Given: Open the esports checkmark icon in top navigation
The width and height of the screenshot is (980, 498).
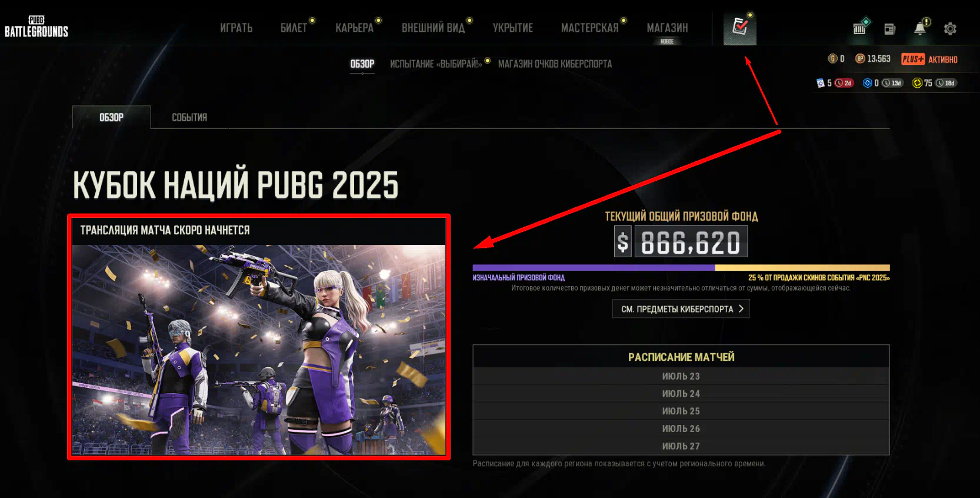Looking at the screenshot, I should click(739, 27).
